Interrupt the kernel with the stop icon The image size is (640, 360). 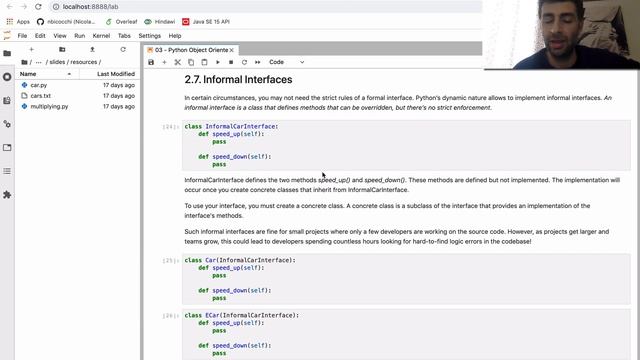click(231, 62)
